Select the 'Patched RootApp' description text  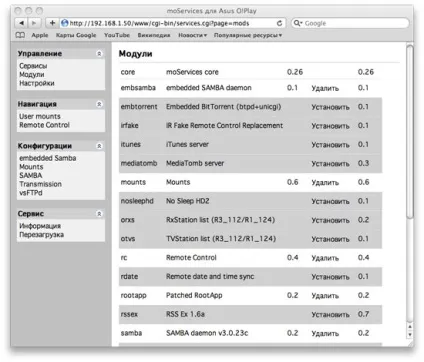194,295
